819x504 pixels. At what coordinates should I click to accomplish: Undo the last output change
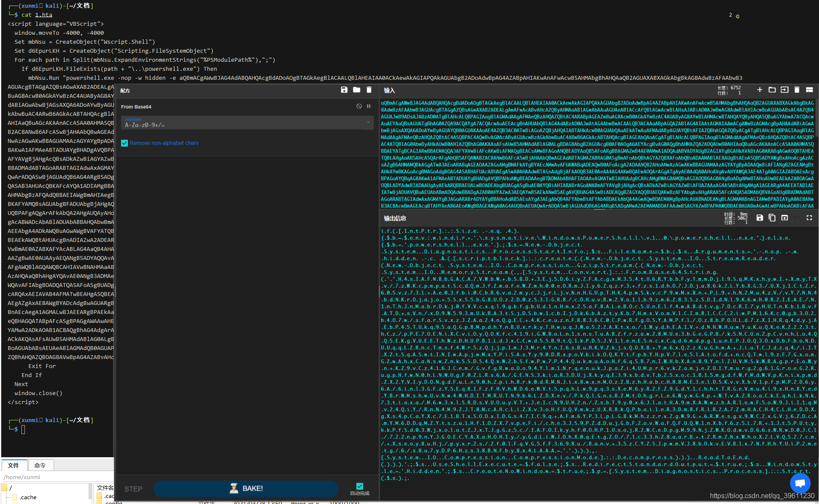tap(797, 218)
